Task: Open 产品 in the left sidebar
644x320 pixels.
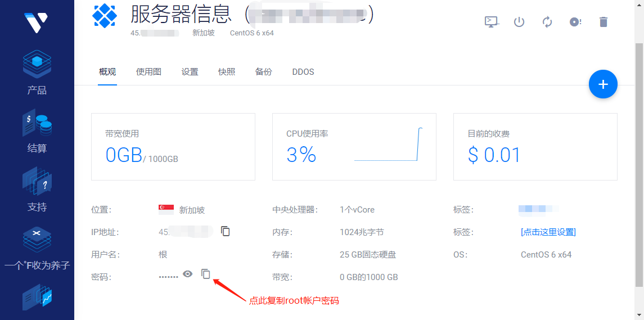Action: coord(37,73)
